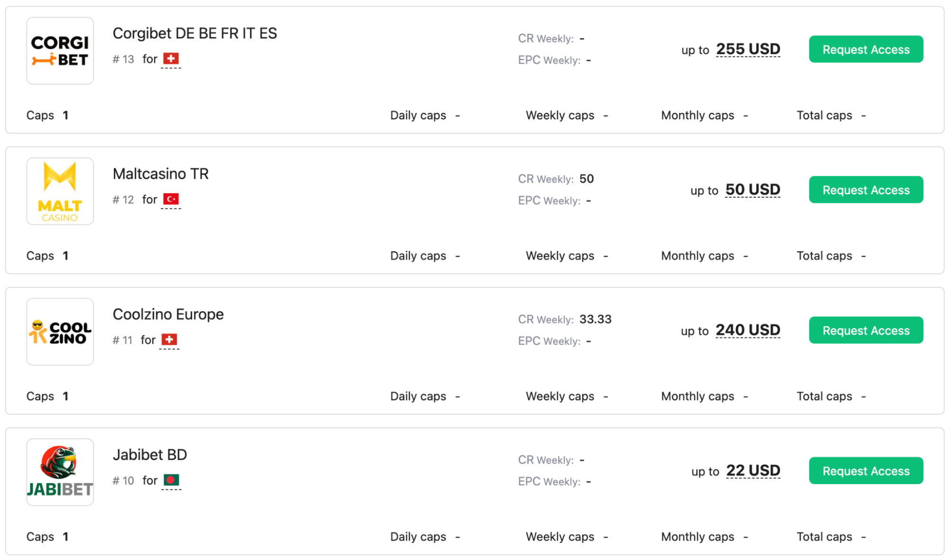Click the 240 USD payout amount
948x560 pixels.
click(747, 330)
